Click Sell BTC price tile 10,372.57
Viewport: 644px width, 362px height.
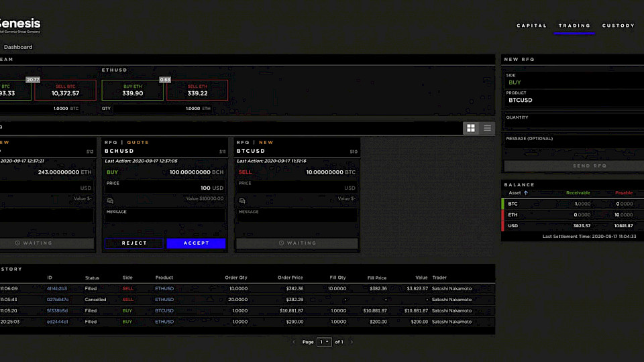(x=65, y=90)
